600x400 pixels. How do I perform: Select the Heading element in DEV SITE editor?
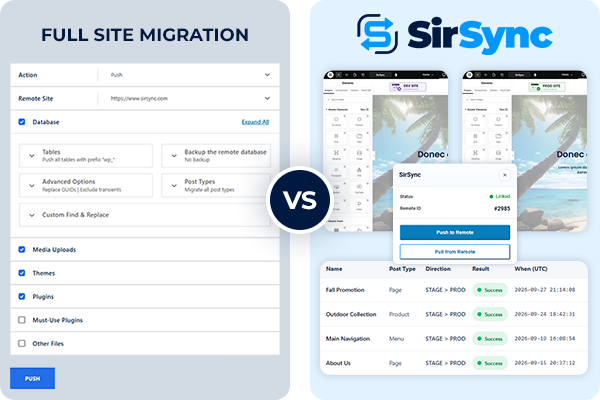(x=336, y=155)
